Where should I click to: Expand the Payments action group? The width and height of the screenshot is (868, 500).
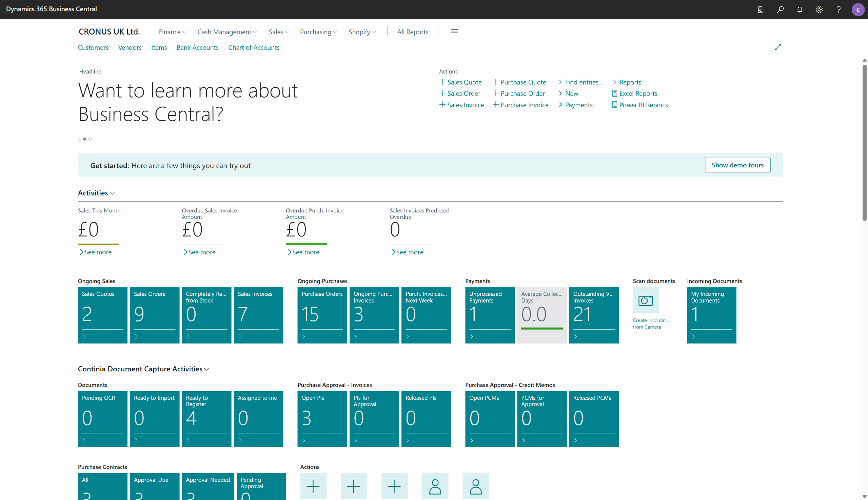tap(575, 105)
